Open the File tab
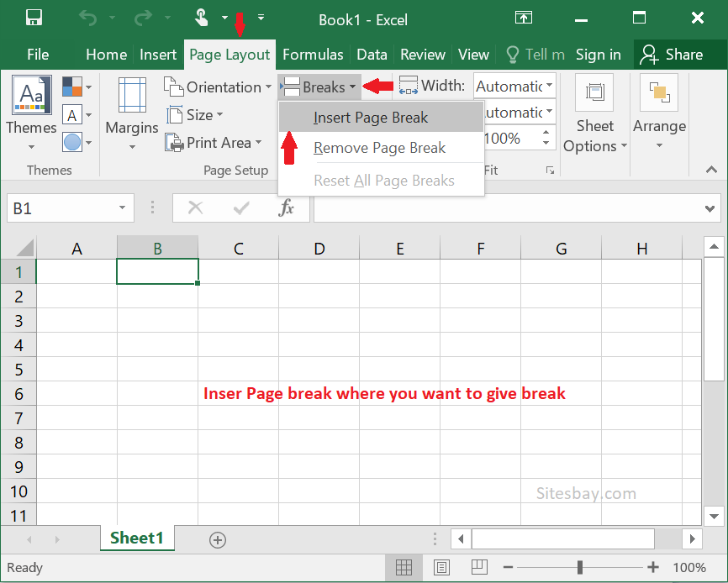 point(38,55)
